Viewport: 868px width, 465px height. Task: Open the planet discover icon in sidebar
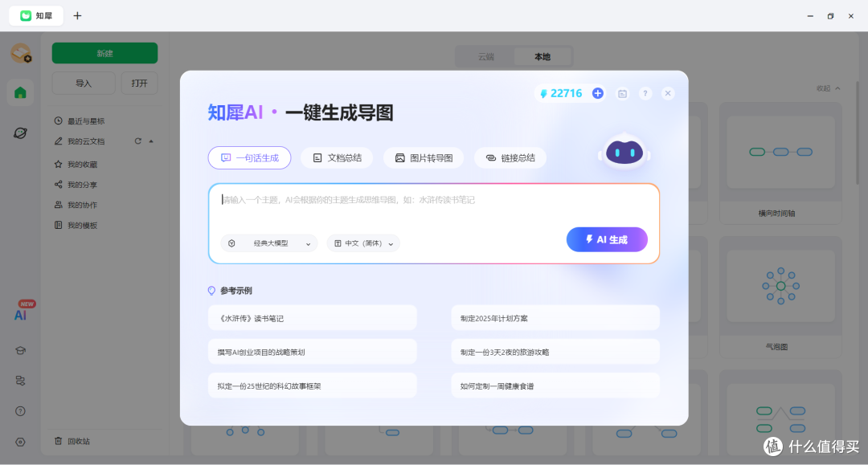[x=20, y=133]
